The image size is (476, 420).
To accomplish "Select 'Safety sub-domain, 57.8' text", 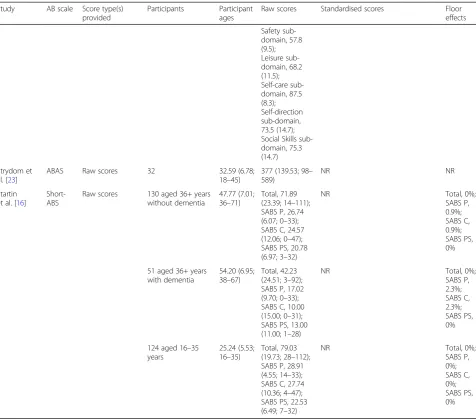I will (282, 35).
